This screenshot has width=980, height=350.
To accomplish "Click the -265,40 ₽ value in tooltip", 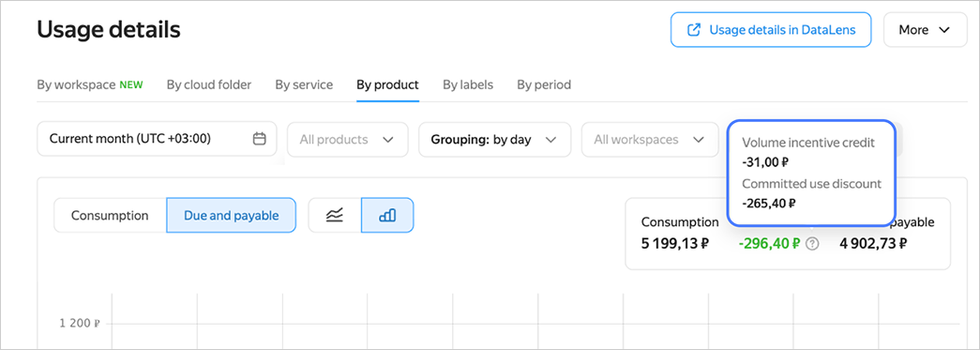I will [x=769, y=203].
